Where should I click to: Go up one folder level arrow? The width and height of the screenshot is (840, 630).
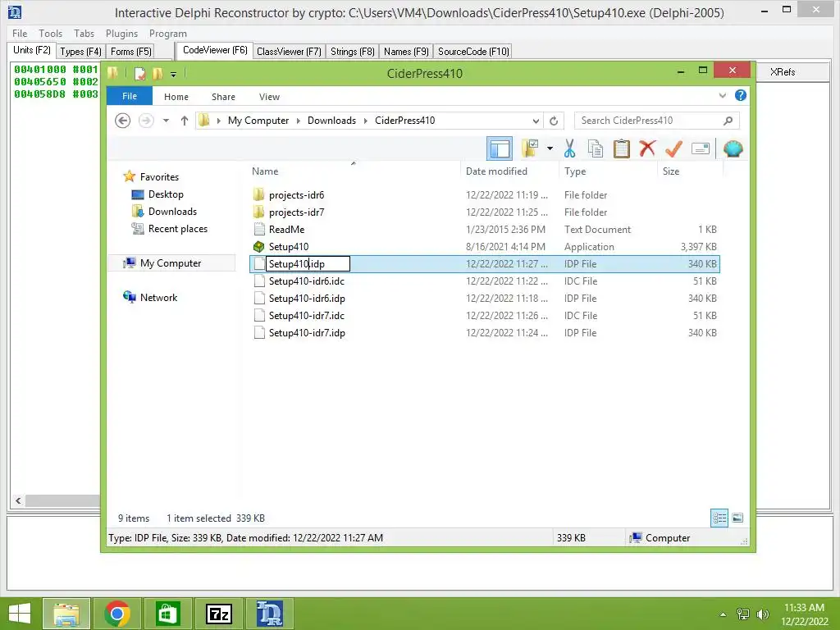pos(185,121)
